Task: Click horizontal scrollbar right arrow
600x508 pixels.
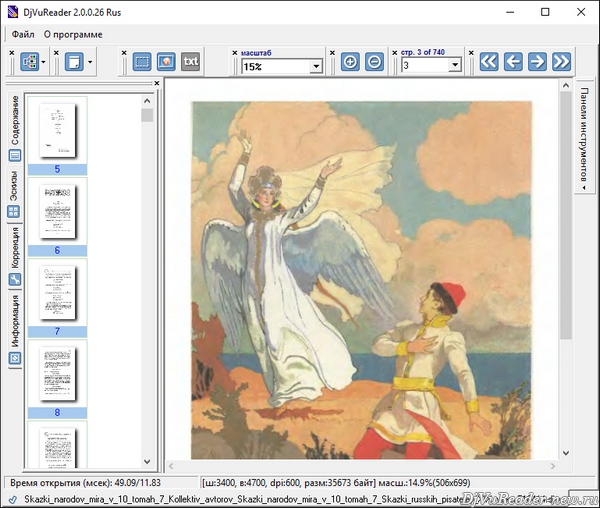Action: [x=553, y=466]
